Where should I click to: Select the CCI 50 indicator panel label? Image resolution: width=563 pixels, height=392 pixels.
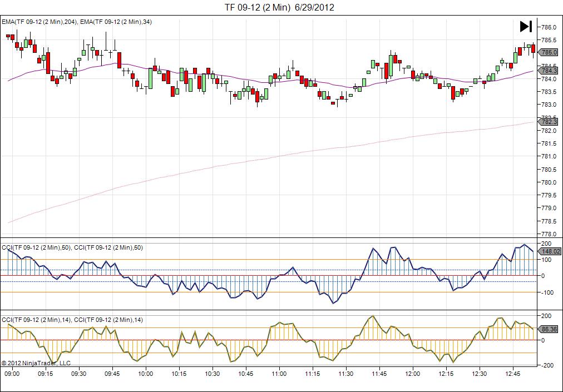coord(72,247)
